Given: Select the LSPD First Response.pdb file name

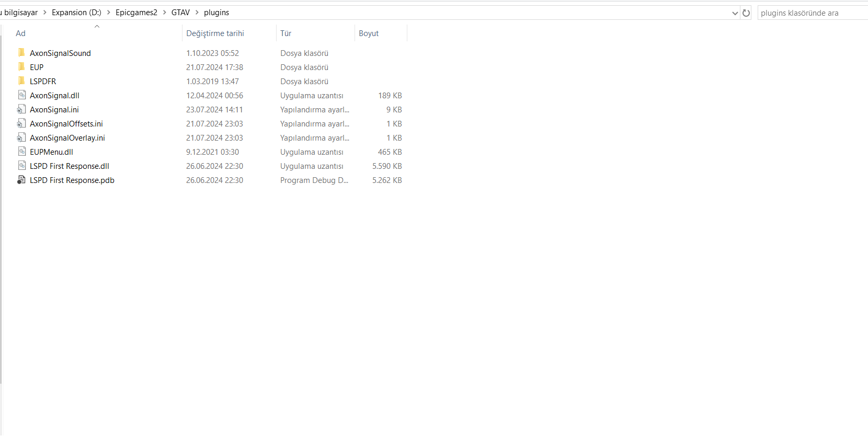Looking at the screenshot, I should (72, 180).
